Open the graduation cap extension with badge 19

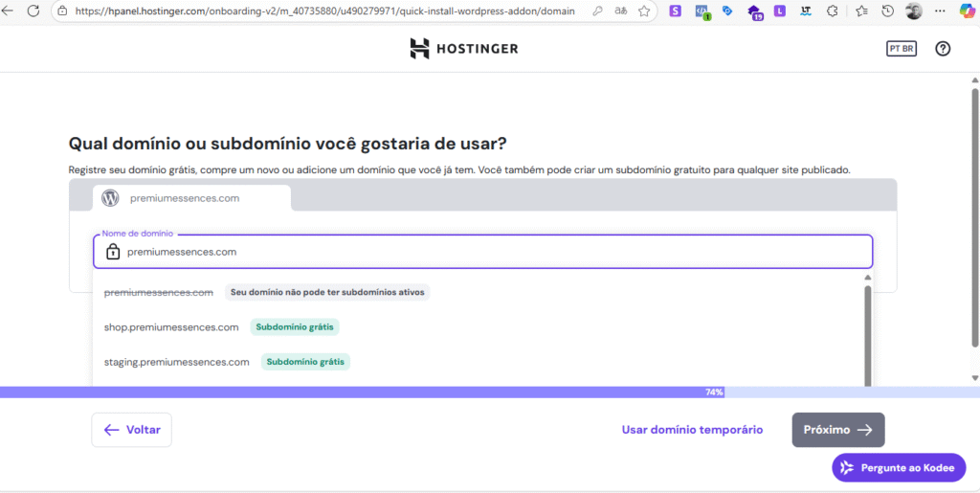click(x=755, y=11)
